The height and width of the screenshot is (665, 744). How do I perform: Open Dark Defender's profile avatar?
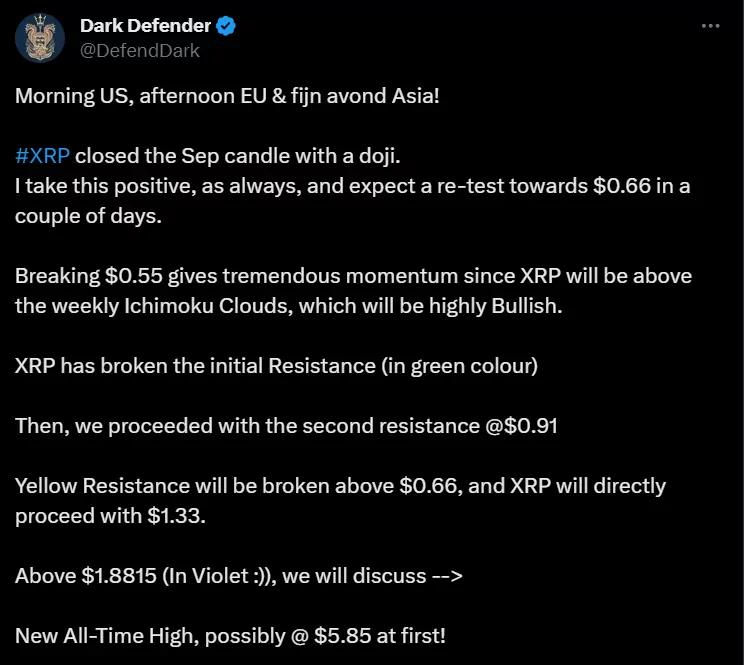pos(40,38)
